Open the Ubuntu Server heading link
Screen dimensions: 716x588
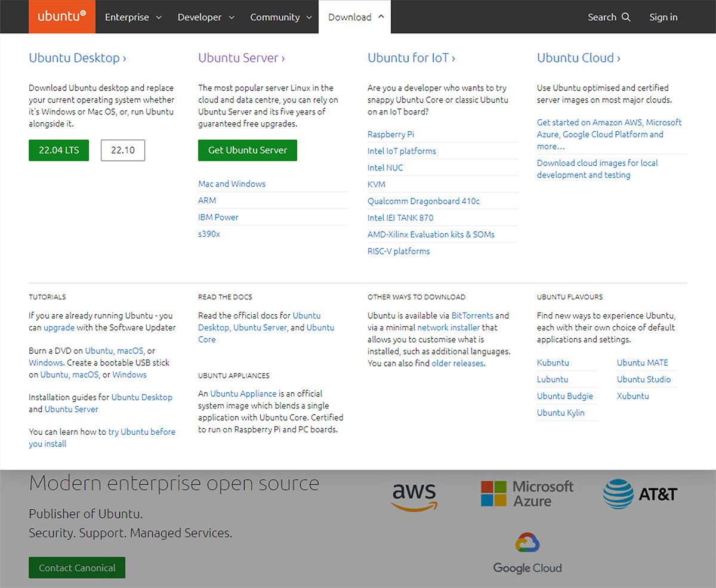point(242,58)
